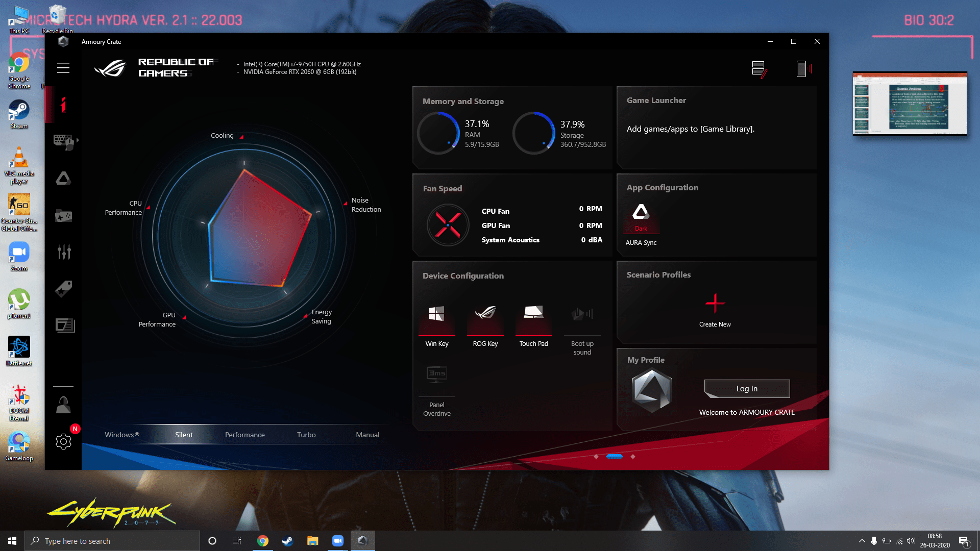Click the edit dashboard layout icon top right
The image size is (980, 551).
click(x=758, y=68)
